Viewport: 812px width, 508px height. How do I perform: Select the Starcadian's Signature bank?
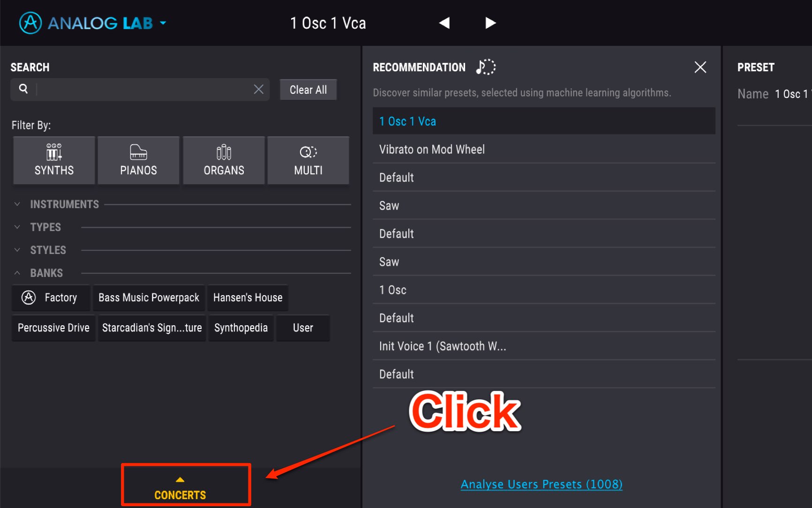point(152,328)
